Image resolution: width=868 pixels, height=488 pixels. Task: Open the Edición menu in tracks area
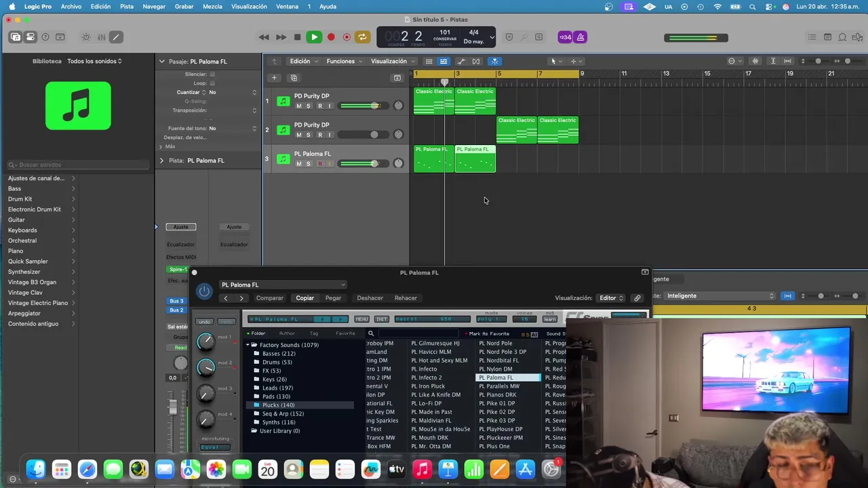pos(303,61)
